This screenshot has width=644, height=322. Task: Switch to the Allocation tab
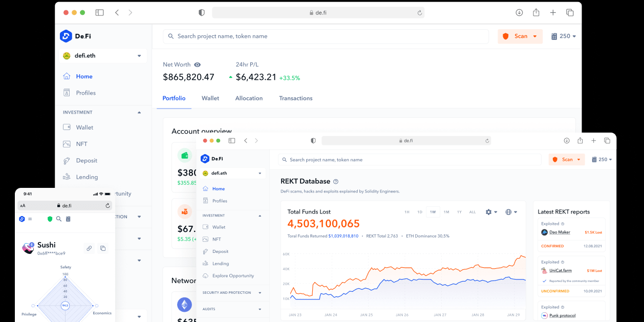[249, 98]
